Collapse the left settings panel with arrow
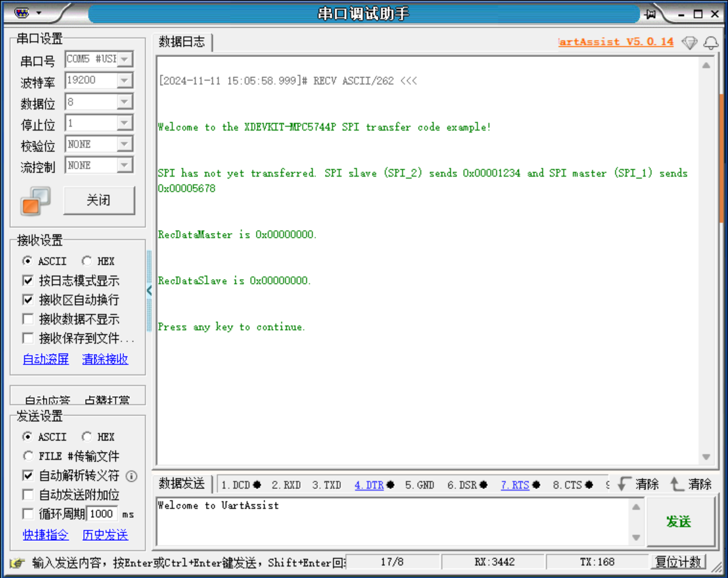This screenshot has width=728, height=578. (149, 291)
